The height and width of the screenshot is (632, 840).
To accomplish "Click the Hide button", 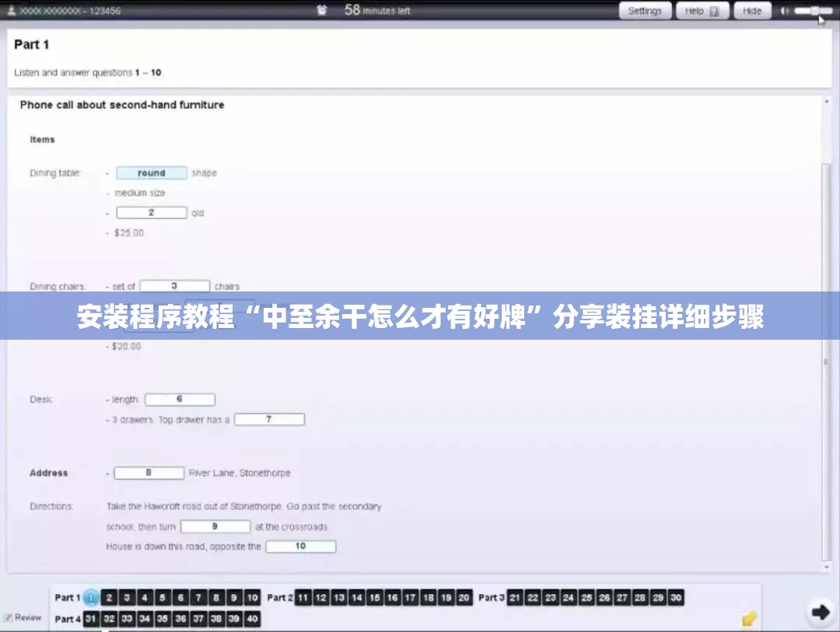I will tap(751, 11).
